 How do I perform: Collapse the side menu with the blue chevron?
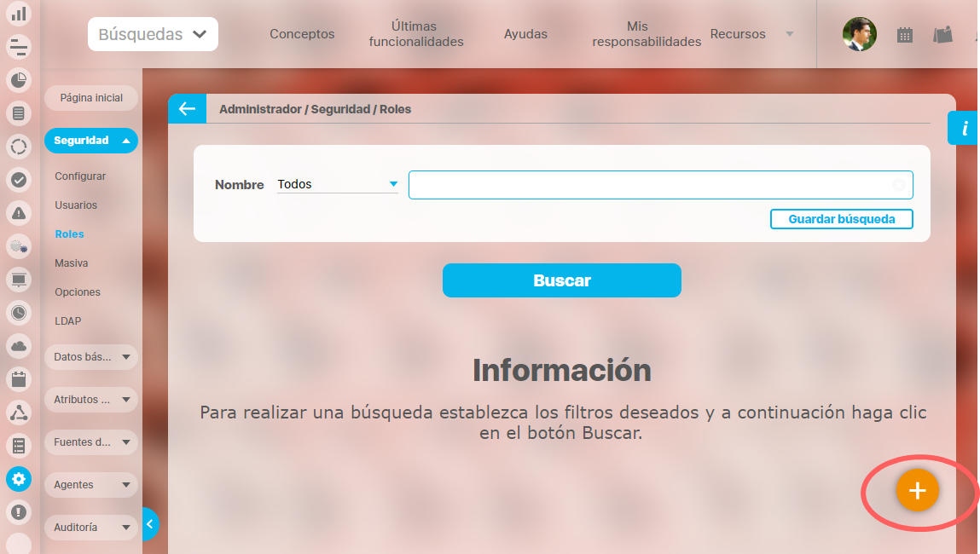pos(150,524)
